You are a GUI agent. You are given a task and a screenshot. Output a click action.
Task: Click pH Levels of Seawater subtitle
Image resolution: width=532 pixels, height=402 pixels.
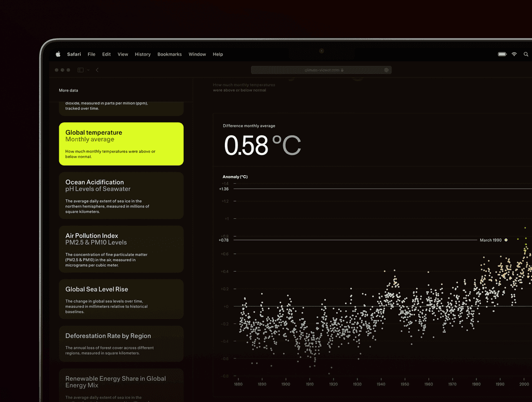click(98, 189)
